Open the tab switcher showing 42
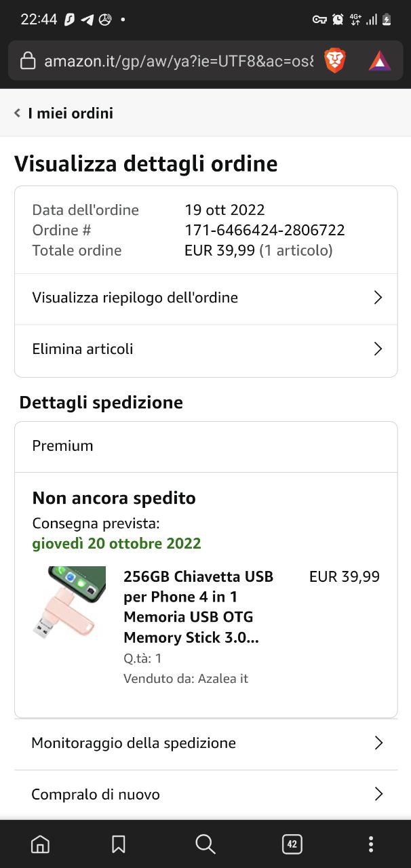This screenshot has height=868, width=411. 292,844
